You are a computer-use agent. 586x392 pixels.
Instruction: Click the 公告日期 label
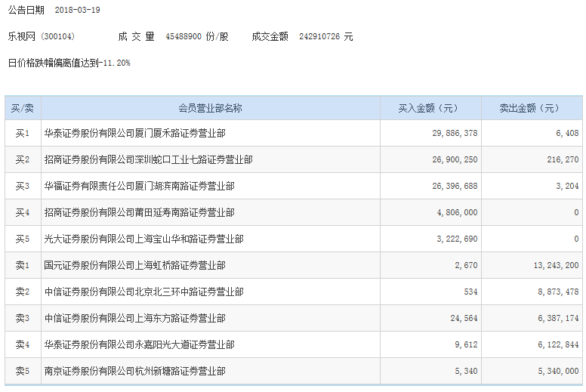26,10
